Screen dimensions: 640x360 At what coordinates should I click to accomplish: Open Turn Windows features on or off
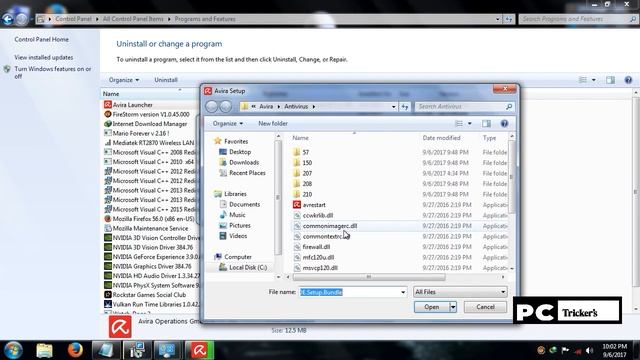point(53,72)
